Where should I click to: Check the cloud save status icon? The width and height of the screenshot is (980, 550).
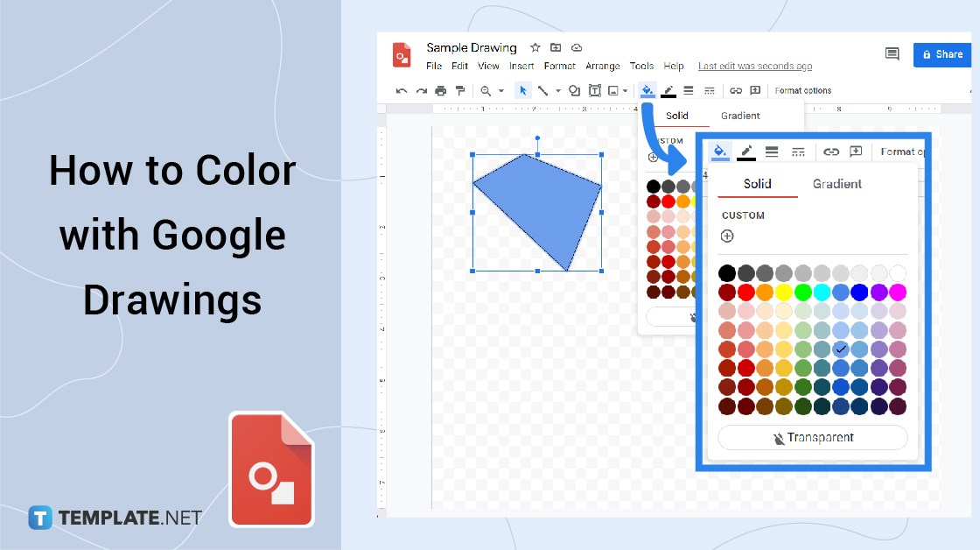577,47
